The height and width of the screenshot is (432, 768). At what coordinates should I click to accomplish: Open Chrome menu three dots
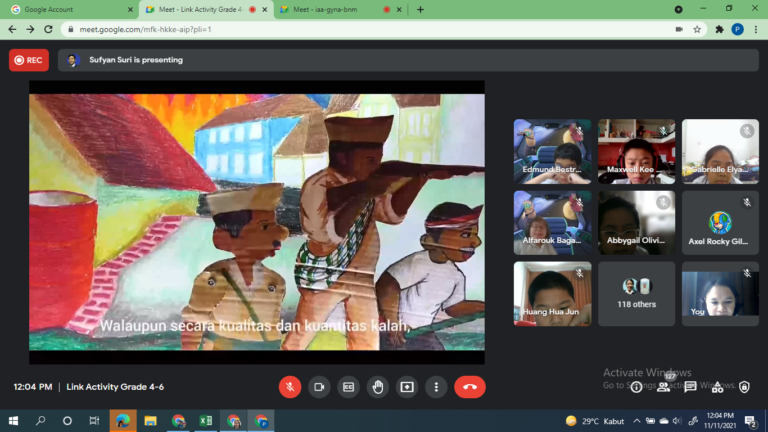point(756,29)
